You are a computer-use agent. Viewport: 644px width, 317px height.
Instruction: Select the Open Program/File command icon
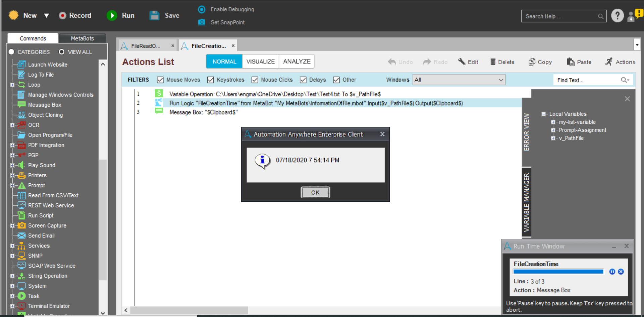tap(21, 135)
